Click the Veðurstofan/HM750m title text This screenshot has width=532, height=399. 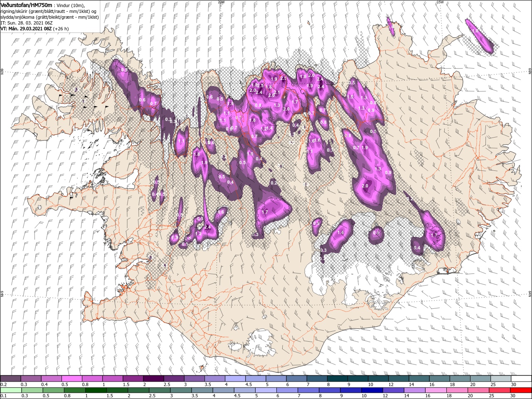point(27,5)
